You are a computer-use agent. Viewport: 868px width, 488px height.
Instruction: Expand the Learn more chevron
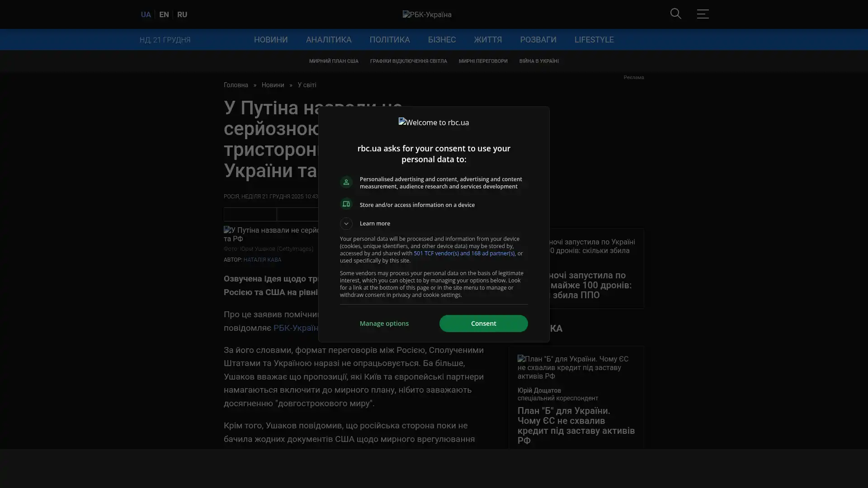(346, 224)
